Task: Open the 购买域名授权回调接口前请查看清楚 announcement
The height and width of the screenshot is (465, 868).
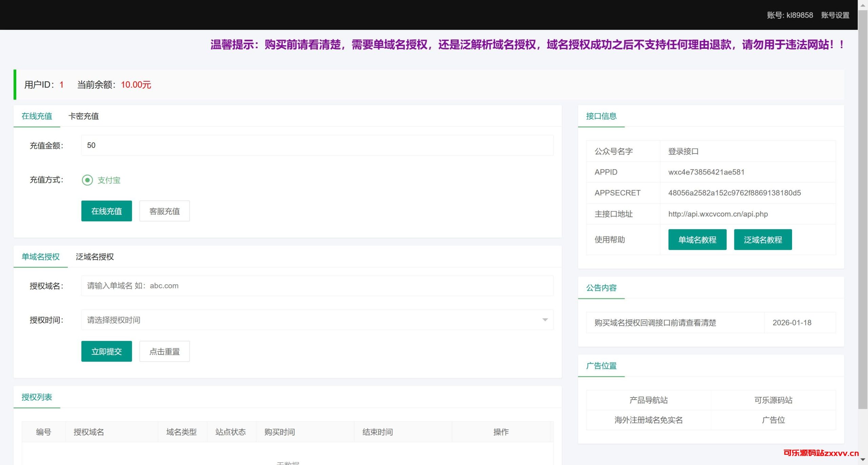Action: 655,323
